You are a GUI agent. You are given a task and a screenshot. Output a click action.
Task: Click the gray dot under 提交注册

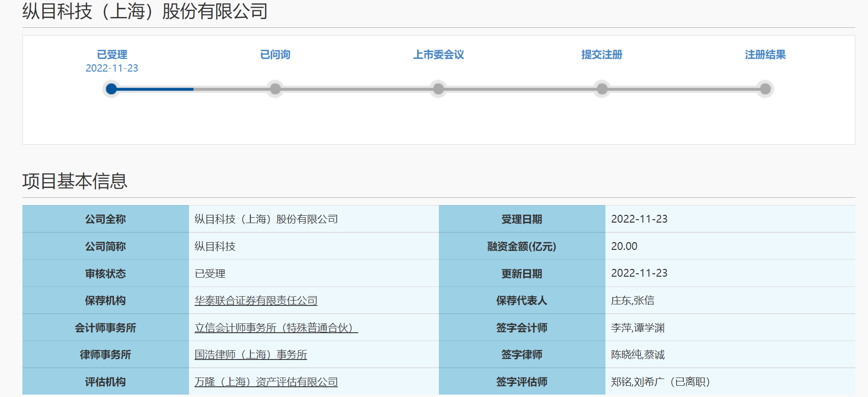(602, 89)
